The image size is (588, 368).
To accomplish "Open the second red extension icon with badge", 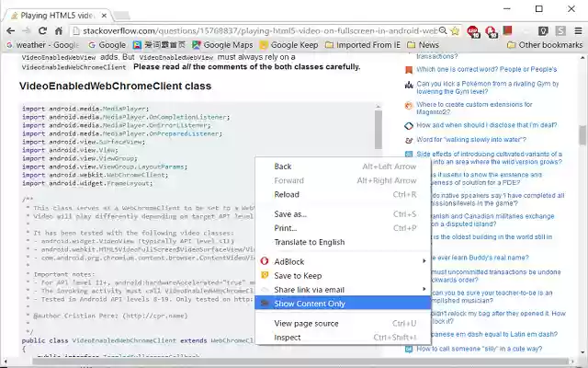I will [x=492, y=31].
